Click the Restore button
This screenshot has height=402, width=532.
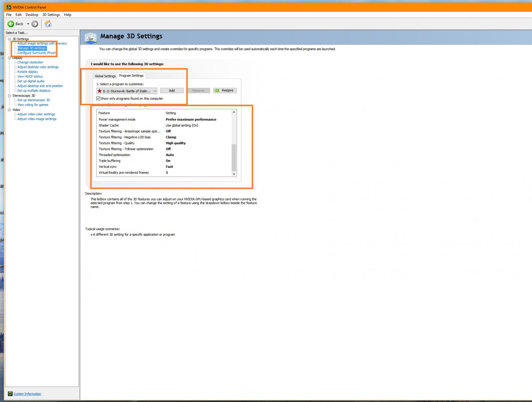(x=225, y=90)
